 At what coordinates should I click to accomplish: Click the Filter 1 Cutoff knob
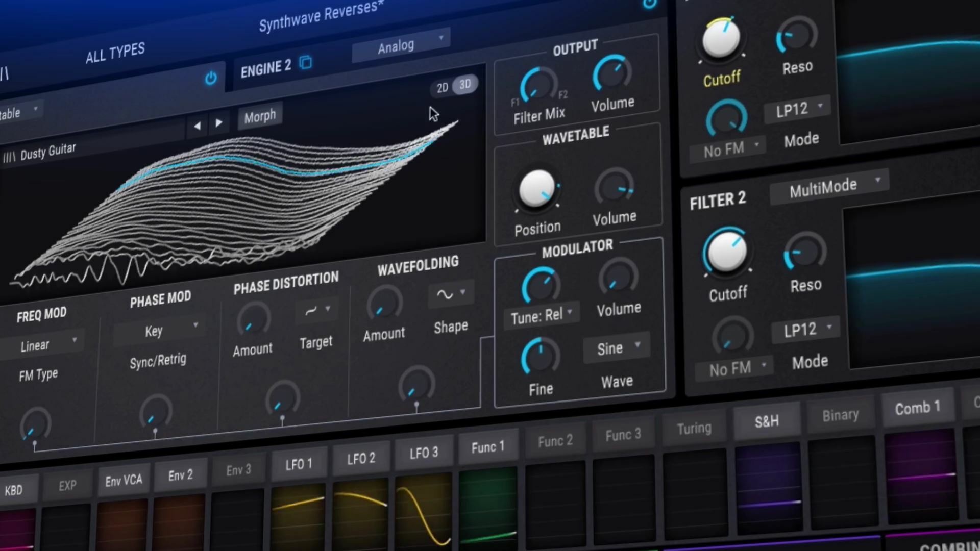[721, 39]
